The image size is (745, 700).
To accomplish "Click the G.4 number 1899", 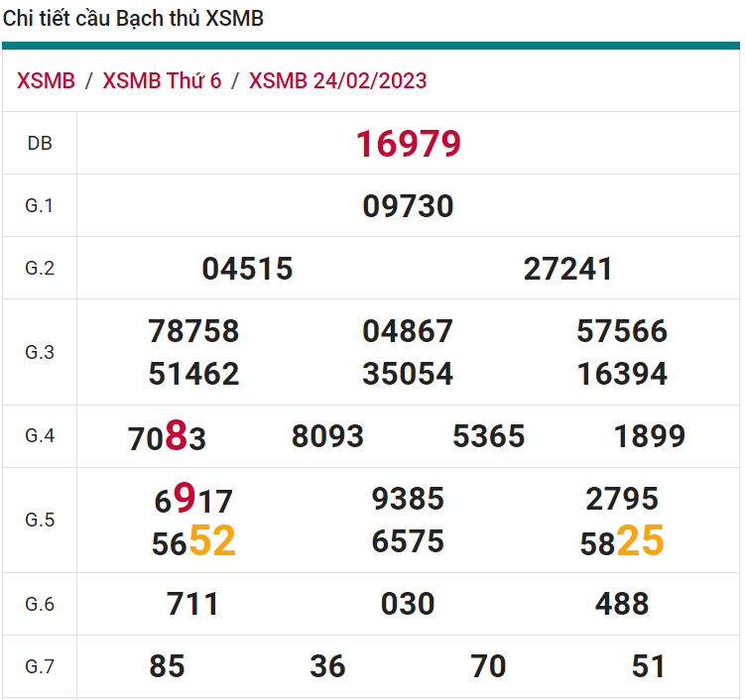I will 649,436.
